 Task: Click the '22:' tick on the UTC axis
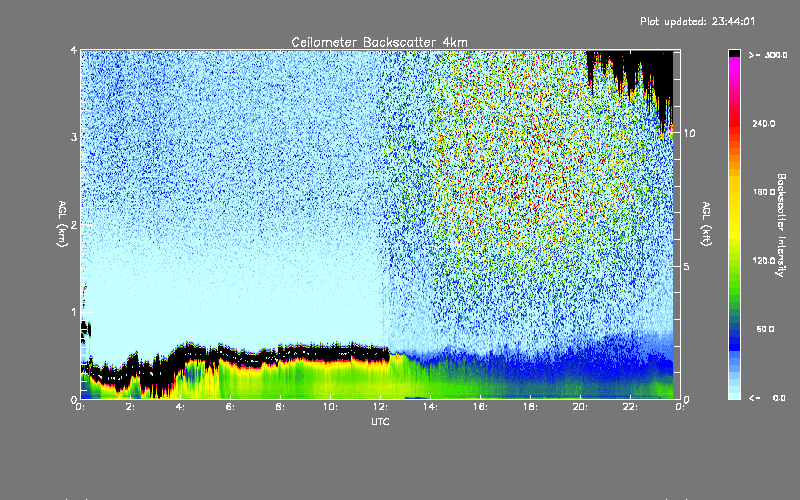pyautogui.click(x=630, y=407)
